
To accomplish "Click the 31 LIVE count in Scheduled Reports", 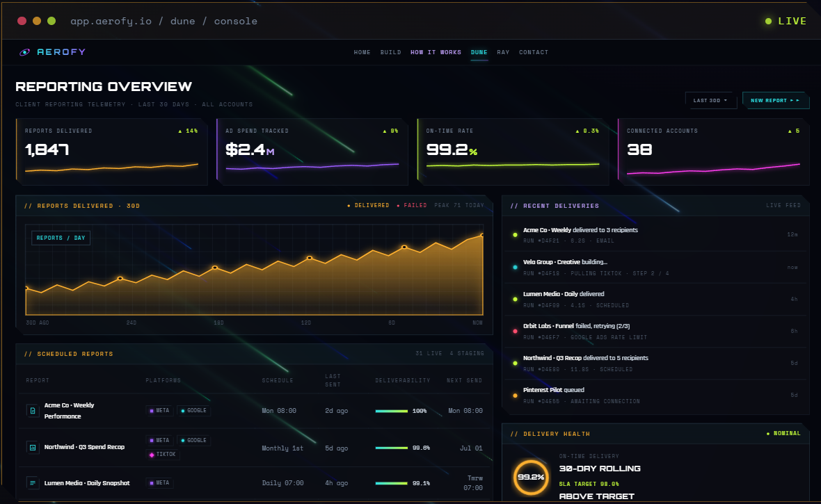I will [x=429, y=354].
